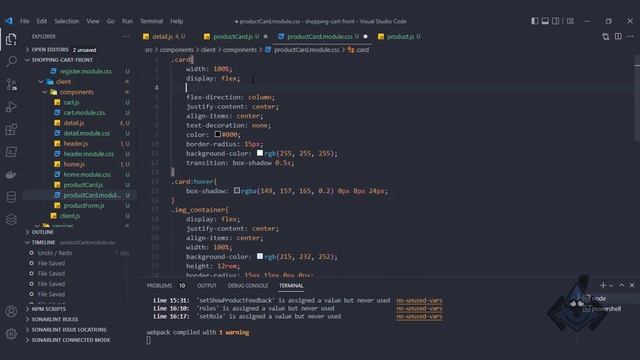The image size is (640, 360).
Task: Open the Terminal menu
Action: click(x=151, y=21)
